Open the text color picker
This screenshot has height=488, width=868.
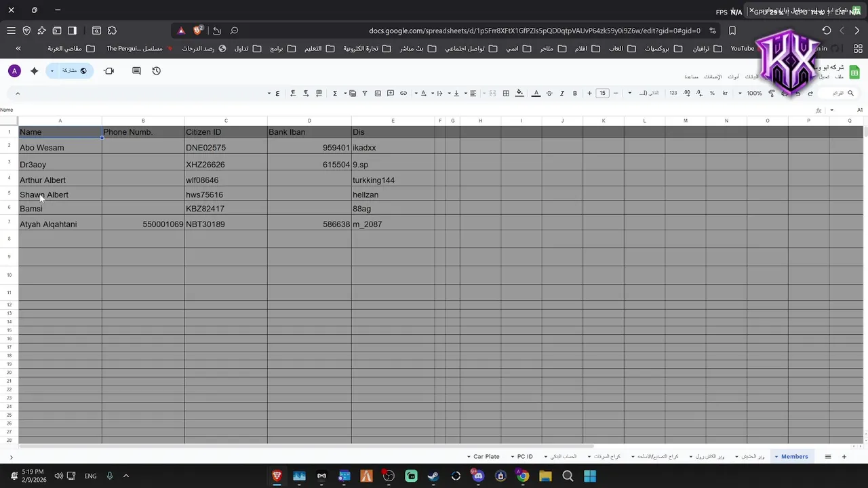click(536, 93)
